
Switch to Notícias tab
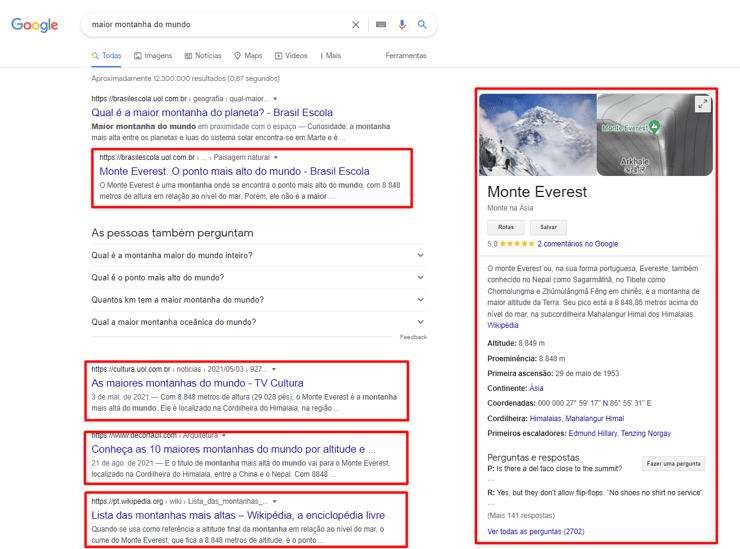click(x=203, y=56)
